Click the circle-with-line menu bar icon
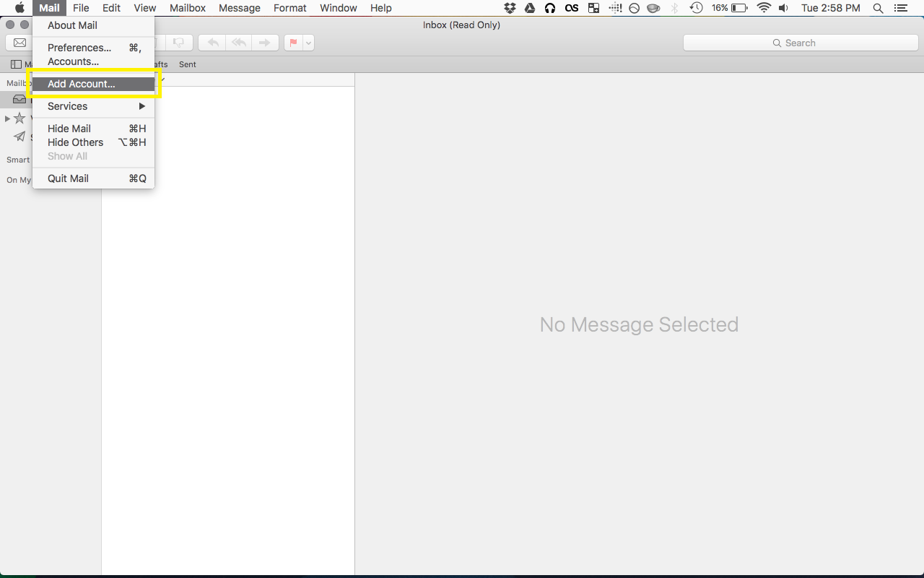 coord(634,8)
